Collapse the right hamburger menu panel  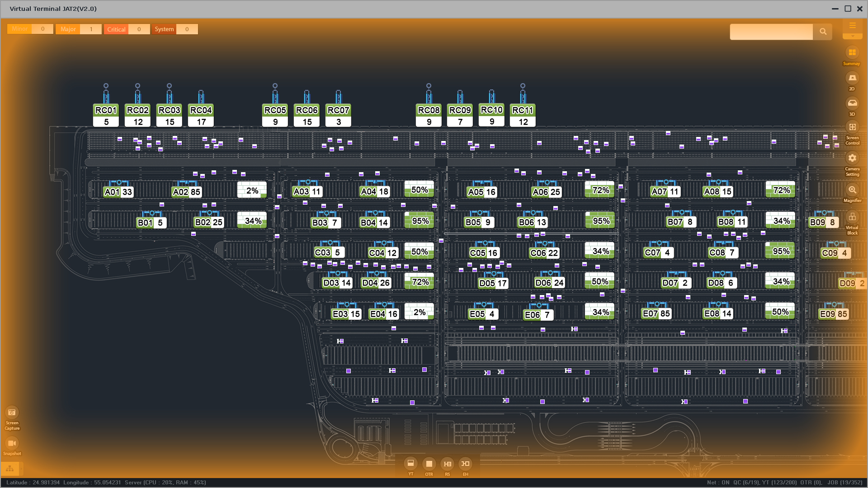coord(852,26)
